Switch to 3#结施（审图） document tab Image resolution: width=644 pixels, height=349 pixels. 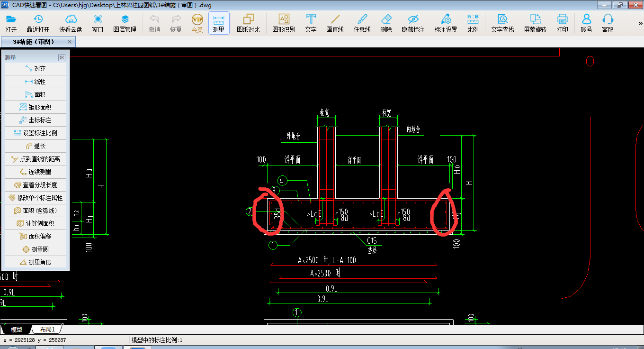coord(33,42)
